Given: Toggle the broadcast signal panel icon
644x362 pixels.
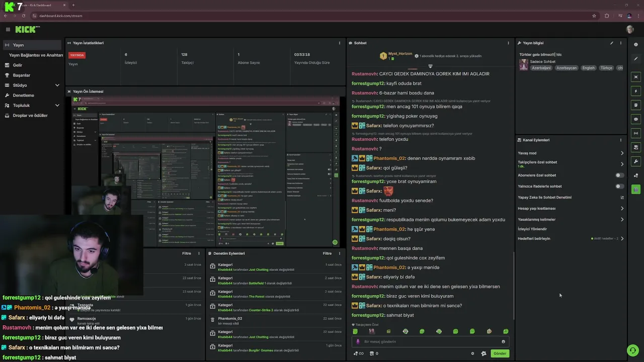Looking at the screenshot, I should coord(636,133).
